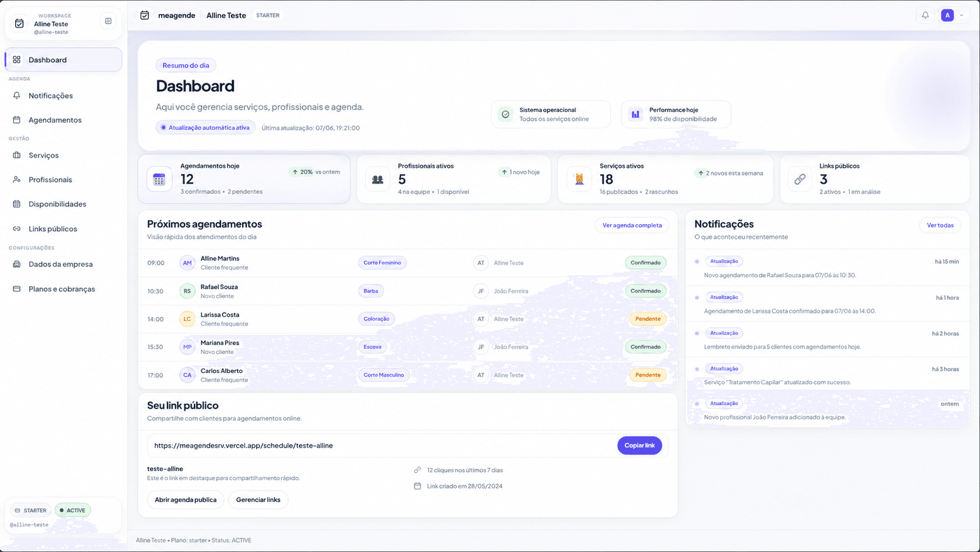Open Ver agenda completa link
This screenshot has height=552, width=980.
click(632, 225)
